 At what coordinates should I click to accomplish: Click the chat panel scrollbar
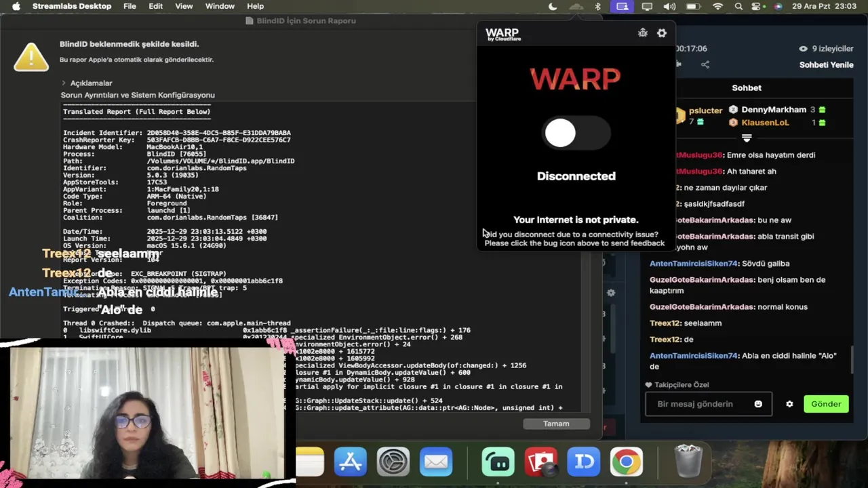click(852, 361)
